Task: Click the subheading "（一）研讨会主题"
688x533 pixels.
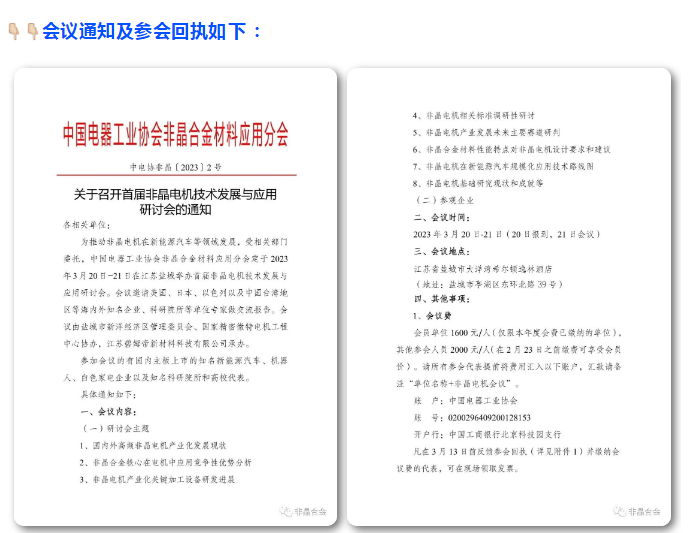Action: click(116, 428)
